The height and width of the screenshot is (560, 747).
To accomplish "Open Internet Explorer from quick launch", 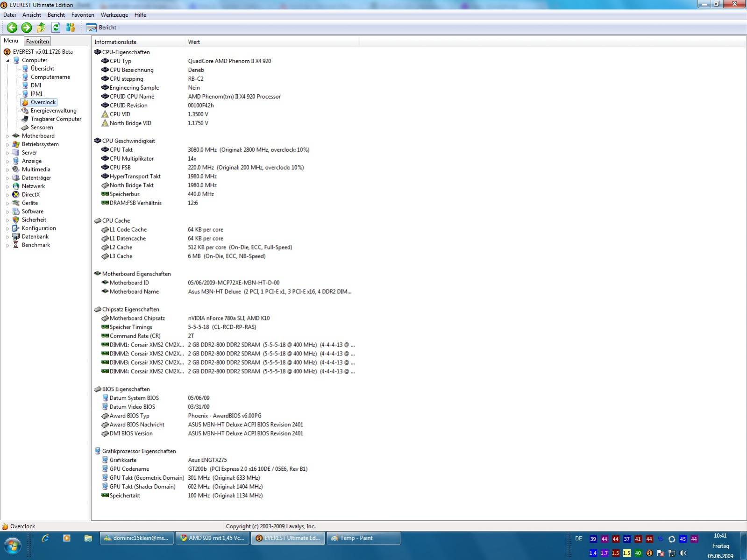I will click(45, 538).
